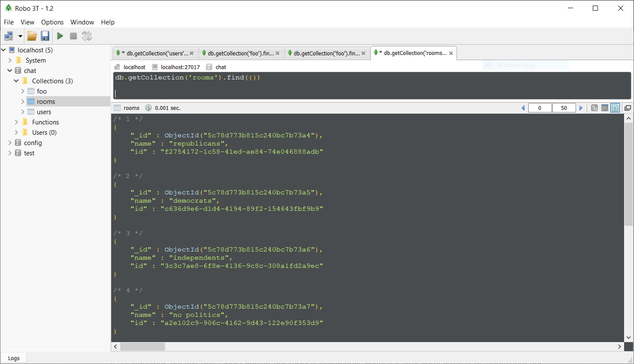Switch results to tree view mode

point(594,108)
